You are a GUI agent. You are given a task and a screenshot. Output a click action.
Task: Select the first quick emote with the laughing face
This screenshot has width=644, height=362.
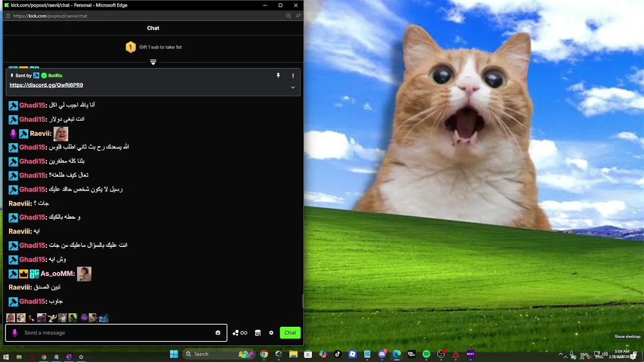[x=11, y=318]
